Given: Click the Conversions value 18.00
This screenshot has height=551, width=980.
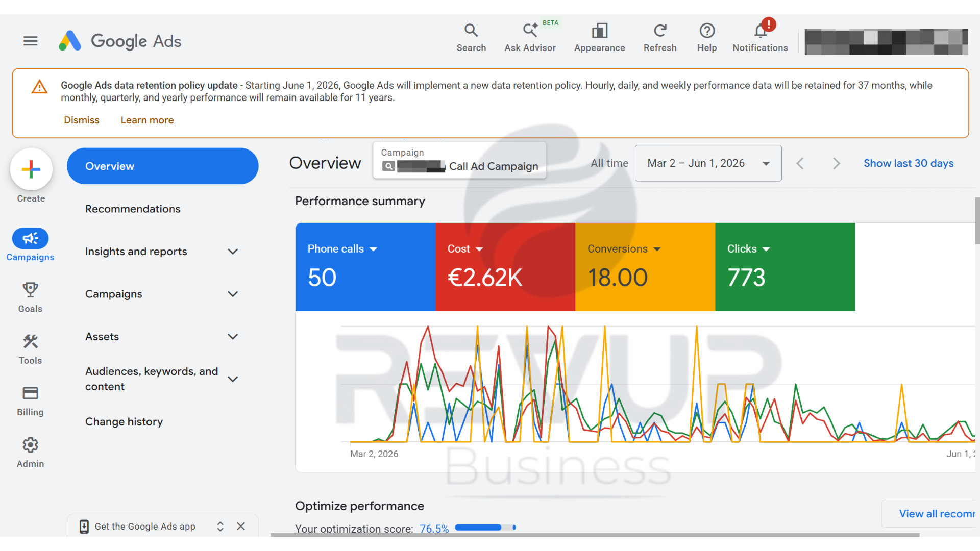Looking at the screenshot, I should [618, 278].
